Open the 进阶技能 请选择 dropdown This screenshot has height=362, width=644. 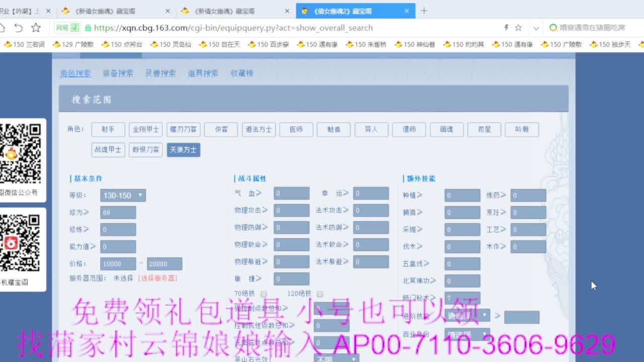point(467,316)
